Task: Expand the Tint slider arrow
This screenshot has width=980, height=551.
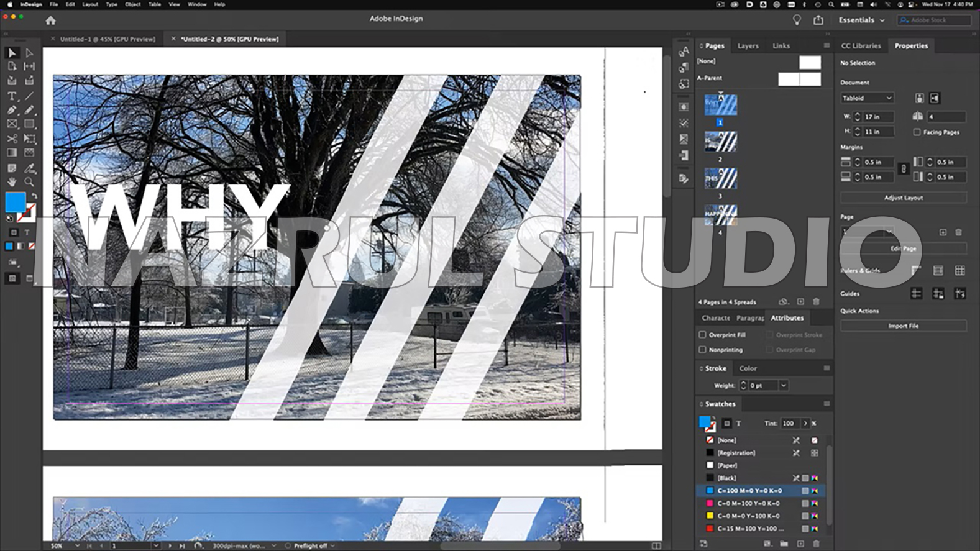Action: (x=805, y=424)
